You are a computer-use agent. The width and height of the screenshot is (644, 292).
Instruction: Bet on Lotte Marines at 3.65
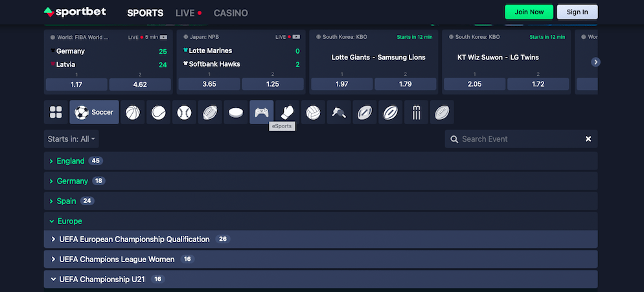point(209,84)
